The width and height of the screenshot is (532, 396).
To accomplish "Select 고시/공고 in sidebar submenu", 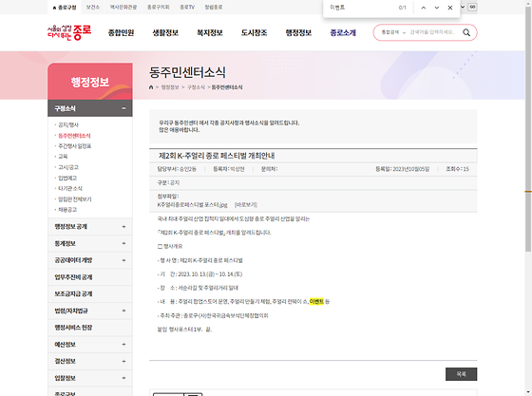I will (x=68, y=167).
